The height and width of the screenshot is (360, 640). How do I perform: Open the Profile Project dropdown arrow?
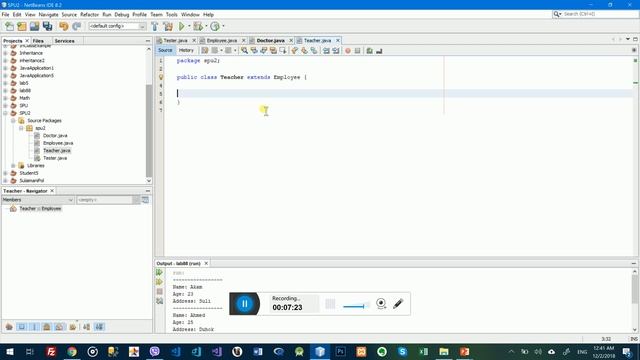coord(223,27)
